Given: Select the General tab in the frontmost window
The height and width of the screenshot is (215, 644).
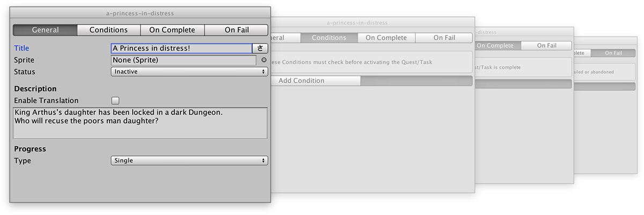Looking at the screenshot, I should (x=45, y=30).
